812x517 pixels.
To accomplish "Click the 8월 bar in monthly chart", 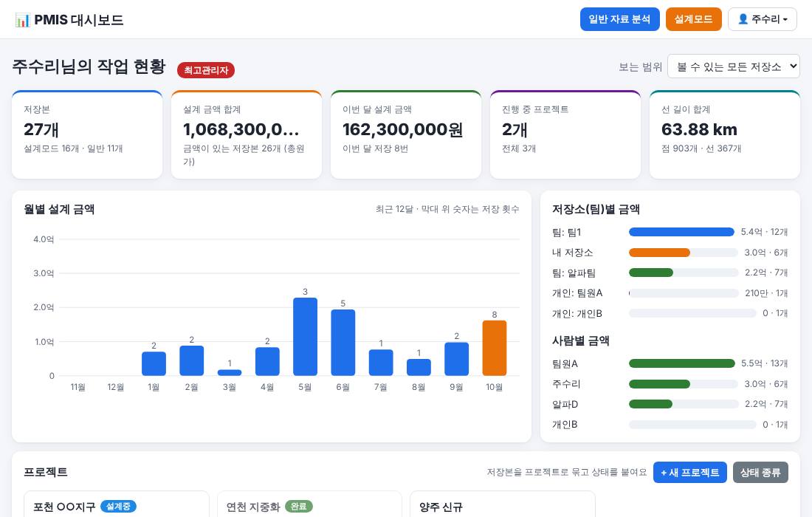I will [419, 367].
